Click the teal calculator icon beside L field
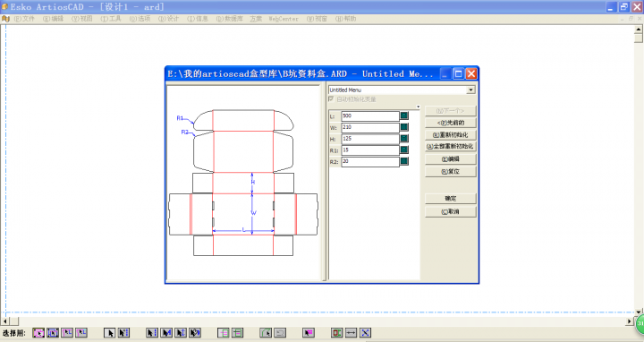 (404, 115)
